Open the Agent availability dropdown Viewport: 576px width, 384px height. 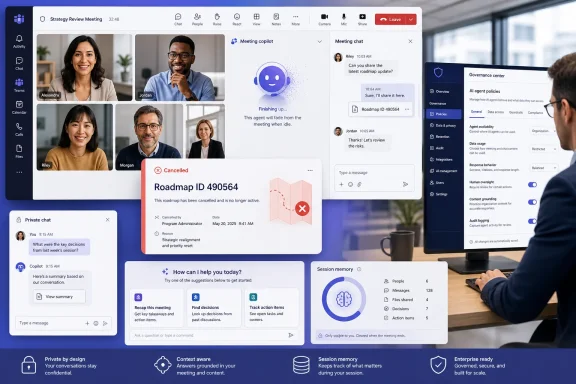click(x=543, y=130)
